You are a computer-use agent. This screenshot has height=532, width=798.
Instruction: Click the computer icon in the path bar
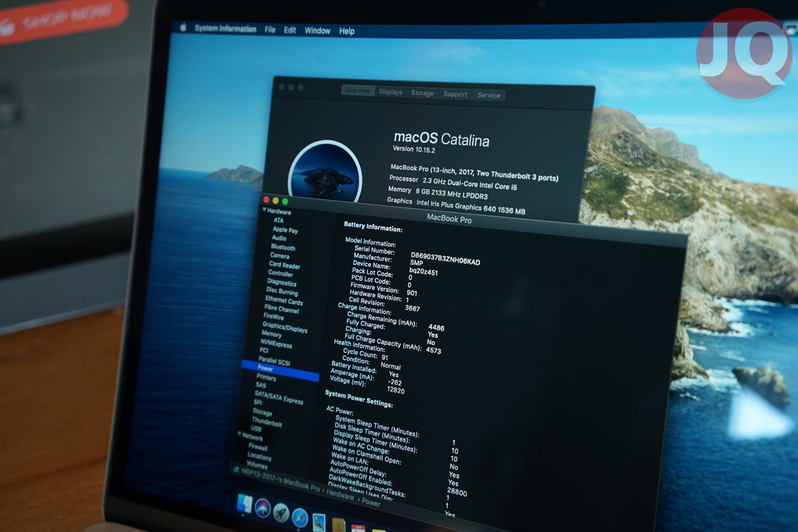tap(235, 468)
